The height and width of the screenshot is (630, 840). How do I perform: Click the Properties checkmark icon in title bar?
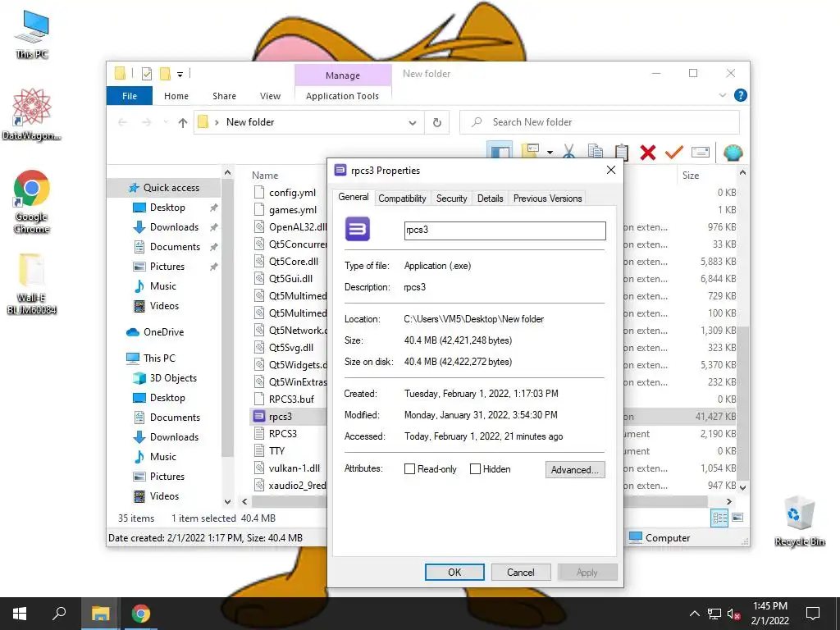point(147,74)
